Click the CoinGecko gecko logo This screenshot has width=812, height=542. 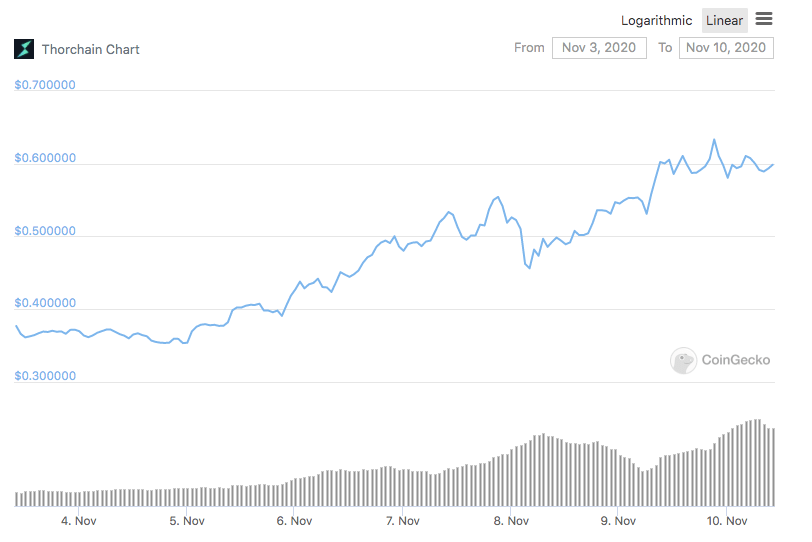(x=683, y=360)
